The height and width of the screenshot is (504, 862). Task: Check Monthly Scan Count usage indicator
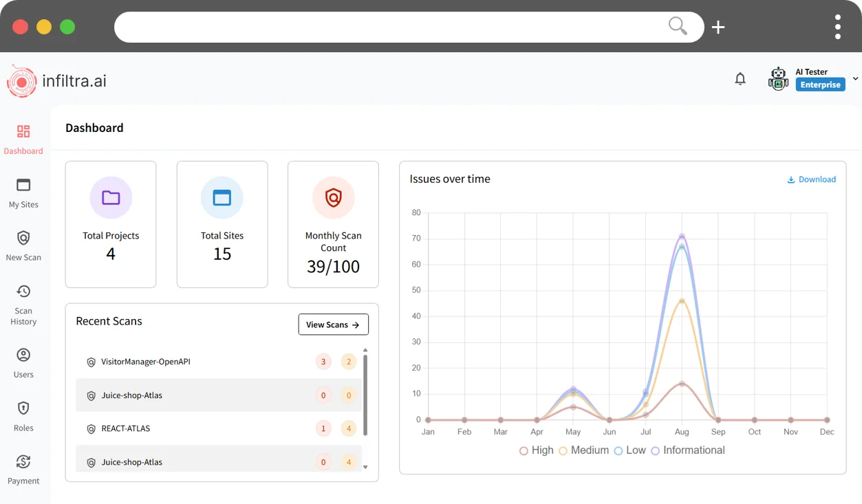[333, 224]
